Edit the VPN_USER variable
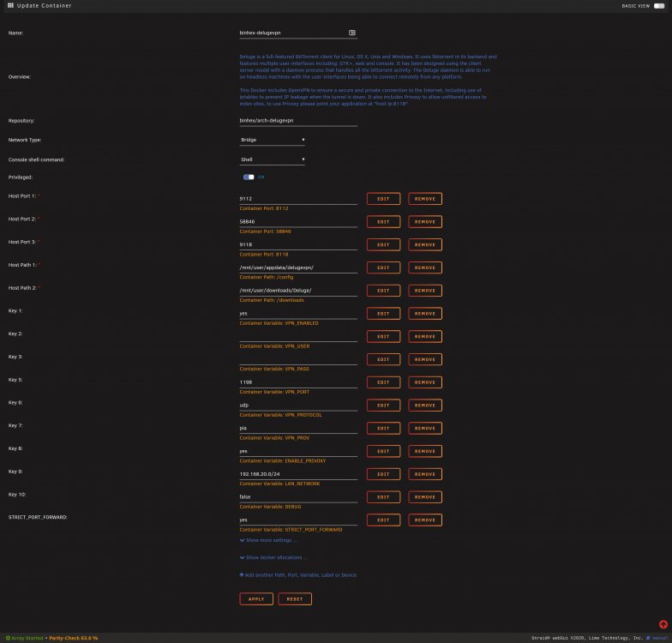Image resolution: width=672 pixels, height=643 pixels. click(x=384, y=336)
